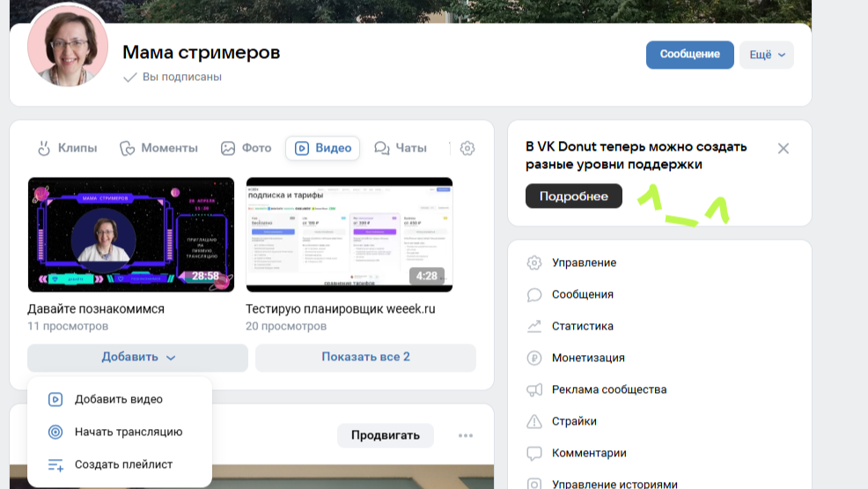Image resolution: width=868 pixels, height=489 pixels.
Task: Choose Начать трансляцию from the menu
Action: [x=119, y=432]
